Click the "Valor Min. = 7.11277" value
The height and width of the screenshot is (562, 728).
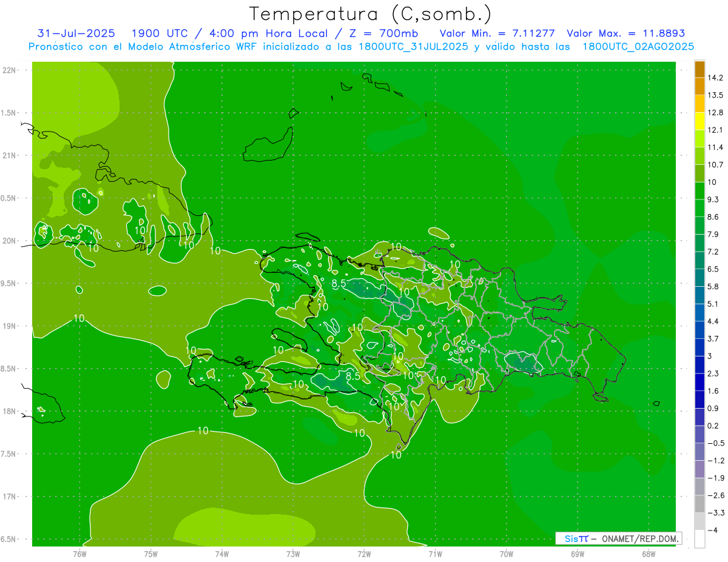(497, 33)
